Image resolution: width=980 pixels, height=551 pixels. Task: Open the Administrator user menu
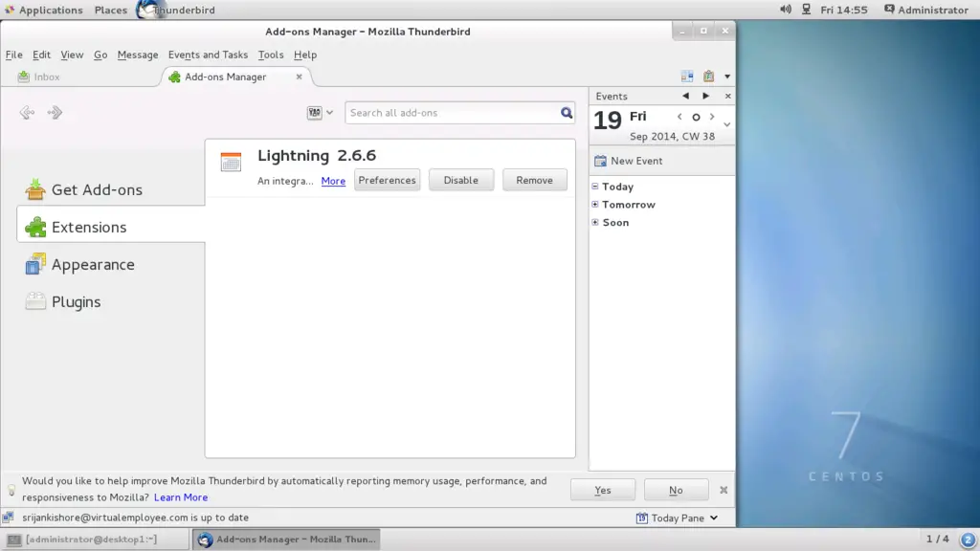point(925,10)
